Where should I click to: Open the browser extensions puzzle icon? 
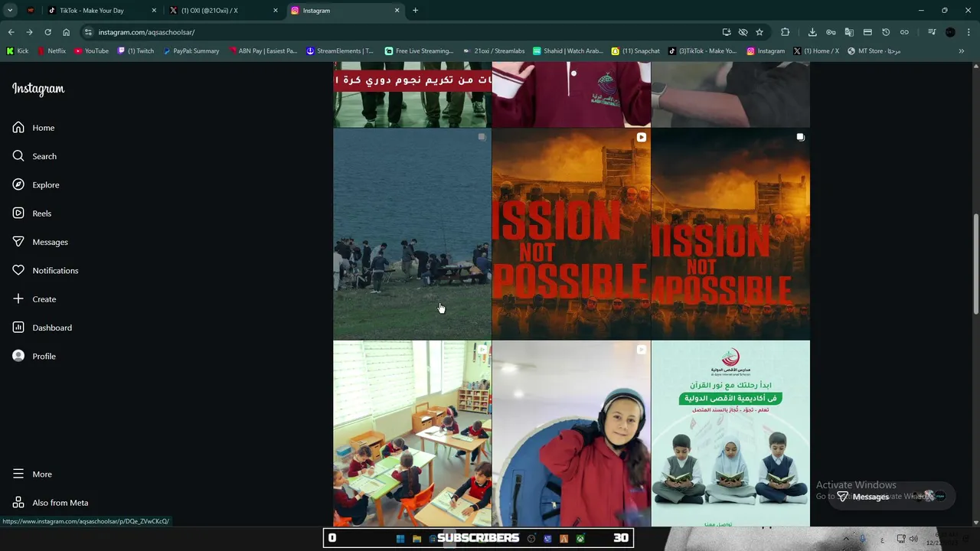coord(785,32)
